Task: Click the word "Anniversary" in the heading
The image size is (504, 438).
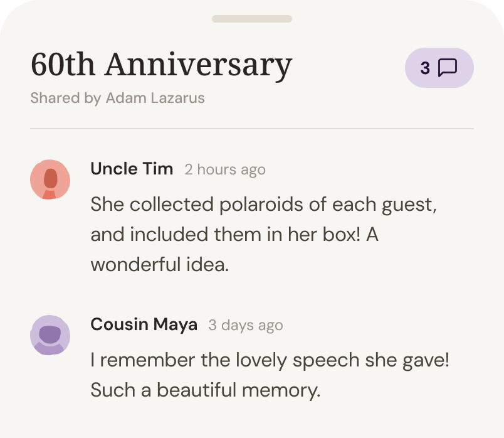Action: 198,65
